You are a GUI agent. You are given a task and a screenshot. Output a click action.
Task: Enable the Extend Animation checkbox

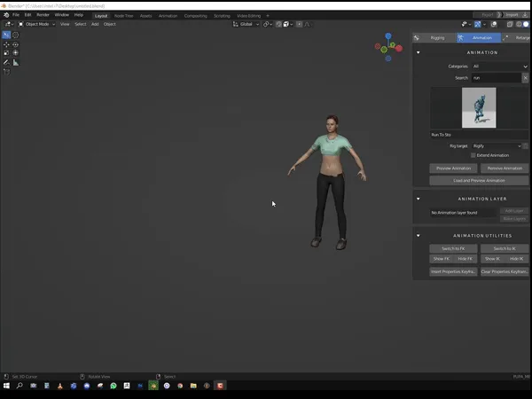473,155
